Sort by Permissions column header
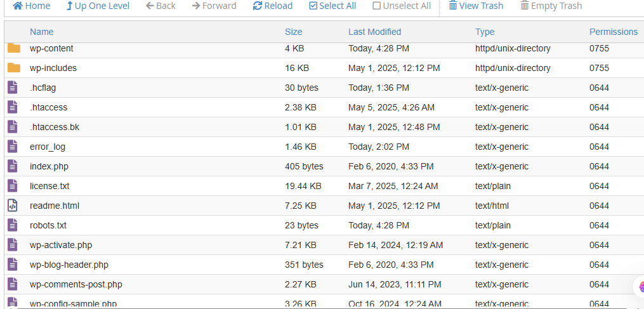Viewport: 644px width, 309px height. click(x=613, y=32)
